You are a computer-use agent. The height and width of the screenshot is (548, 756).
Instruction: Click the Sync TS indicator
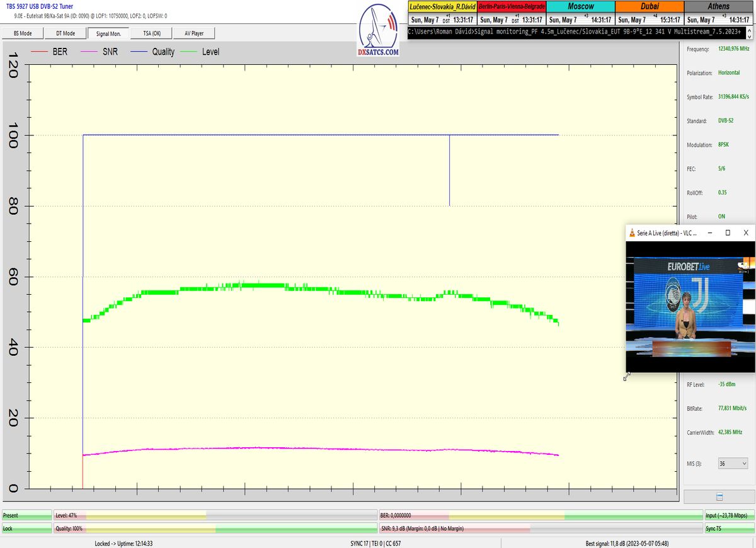pyautogui.click(x=728, y=528)
